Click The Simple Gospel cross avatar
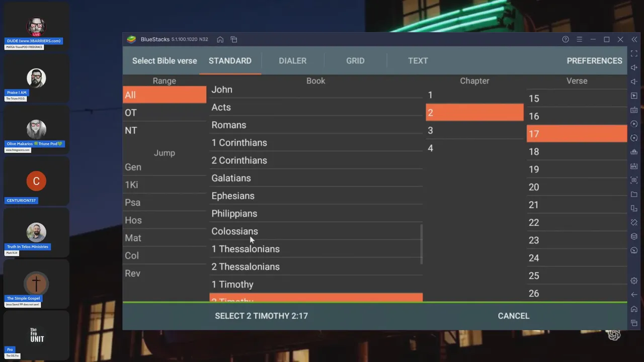 36,284
